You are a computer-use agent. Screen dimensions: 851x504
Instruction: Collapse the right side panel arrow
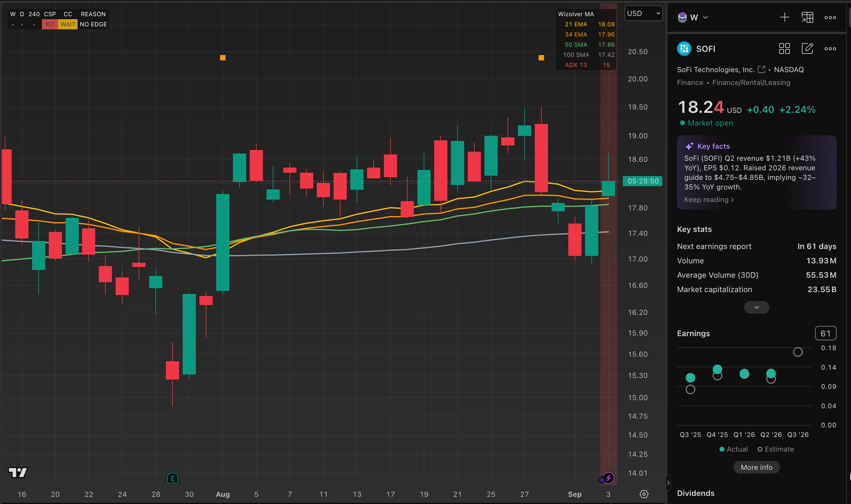(x=668, y=483)
